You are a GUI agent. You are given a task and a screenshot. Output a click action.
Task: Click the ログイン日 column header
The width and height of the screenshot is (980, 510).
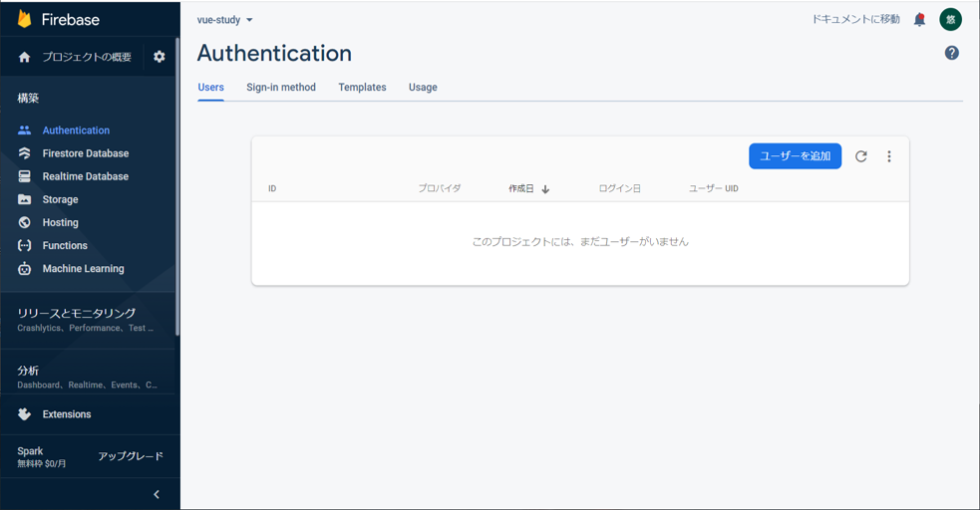619,188
